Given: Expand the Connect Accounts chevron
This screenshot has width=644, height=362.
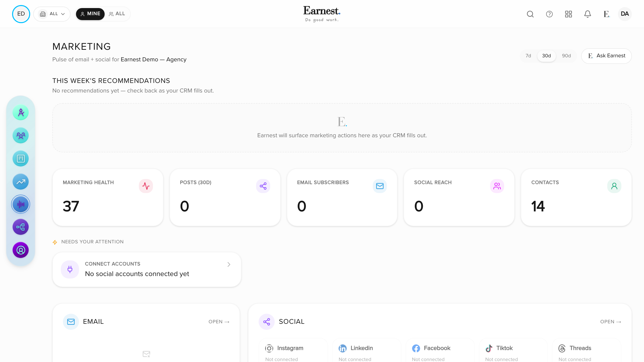Looking at the screenshot, I should click(x=229, y=264).
